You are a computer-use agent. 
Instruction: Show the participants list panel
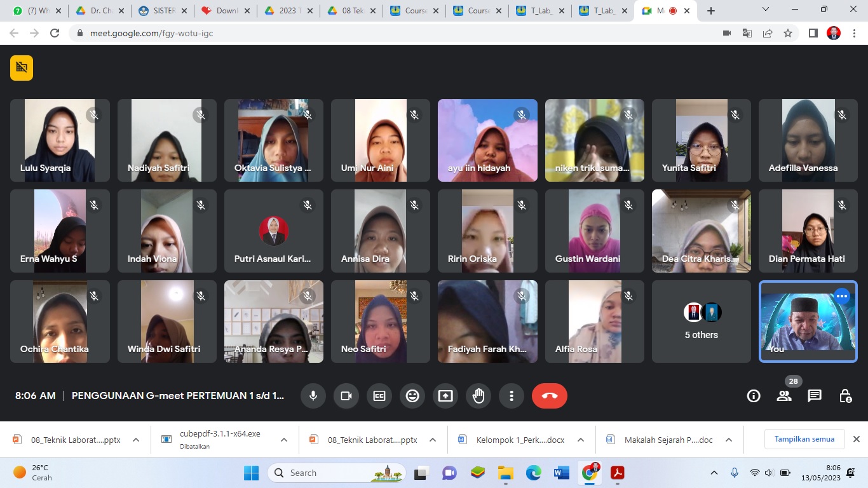pos(784,396)
